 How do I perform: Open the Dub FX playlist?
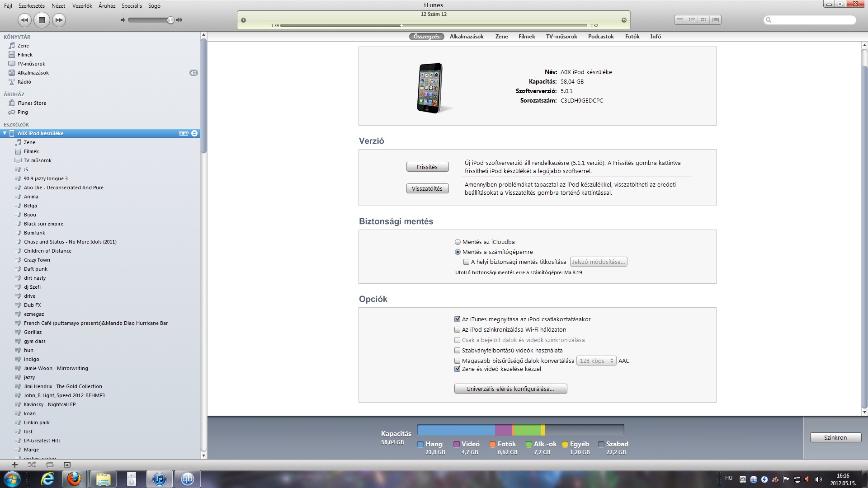[x=32, y=305]
